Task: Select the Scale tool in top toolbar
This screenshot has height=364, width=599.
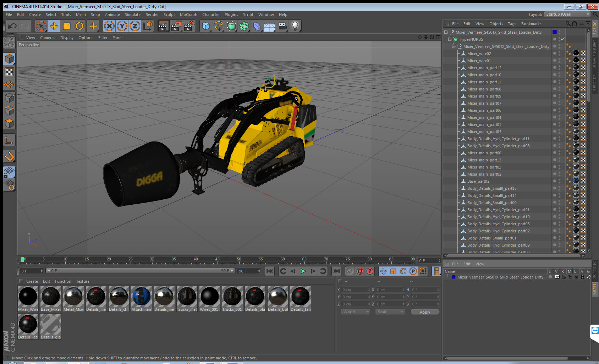Action: point(67,26)
